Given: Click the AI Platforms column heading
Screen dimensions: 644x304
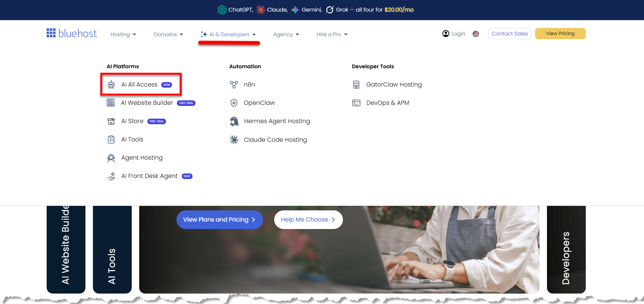Looking at the screenshot, I should tap(123, 66).
